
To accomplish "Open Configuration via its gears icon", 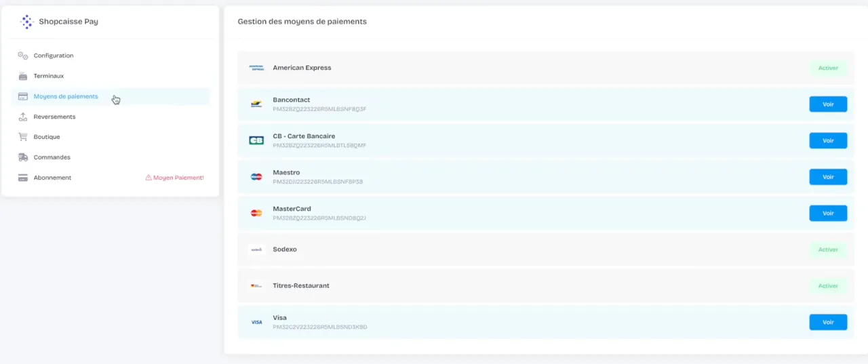I will click(23, 56).
